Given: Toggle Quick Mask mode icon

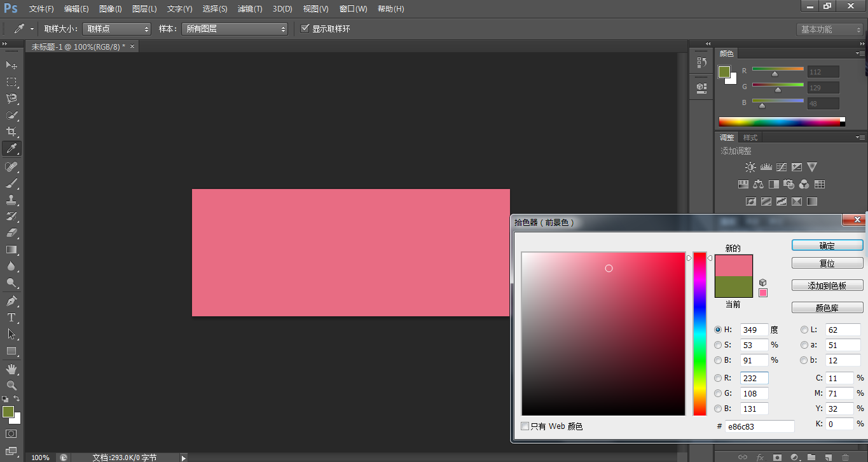Looking at the screenshot, I should (11, 434).
